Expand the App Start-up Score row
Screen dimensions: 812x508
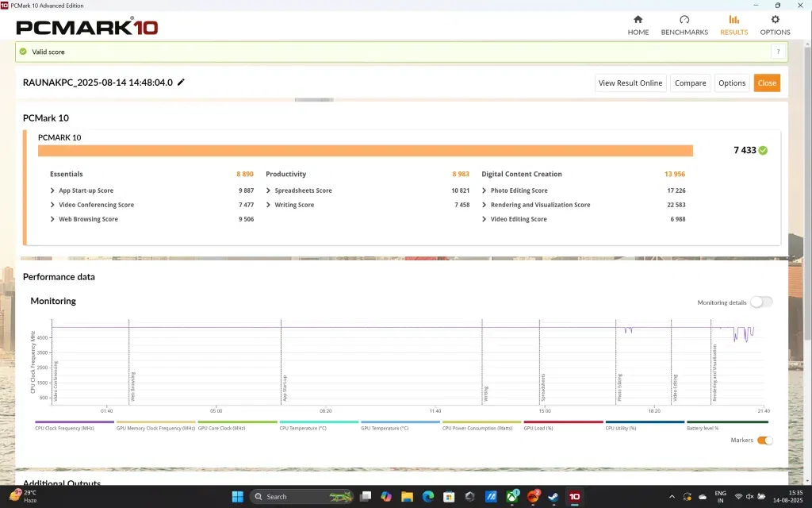click(x=52, y=190)
